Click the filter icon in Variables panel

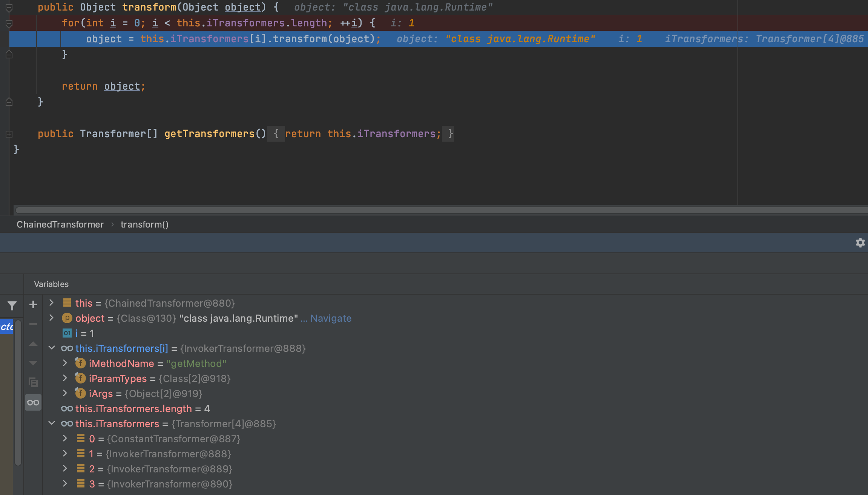pos(12,306)
